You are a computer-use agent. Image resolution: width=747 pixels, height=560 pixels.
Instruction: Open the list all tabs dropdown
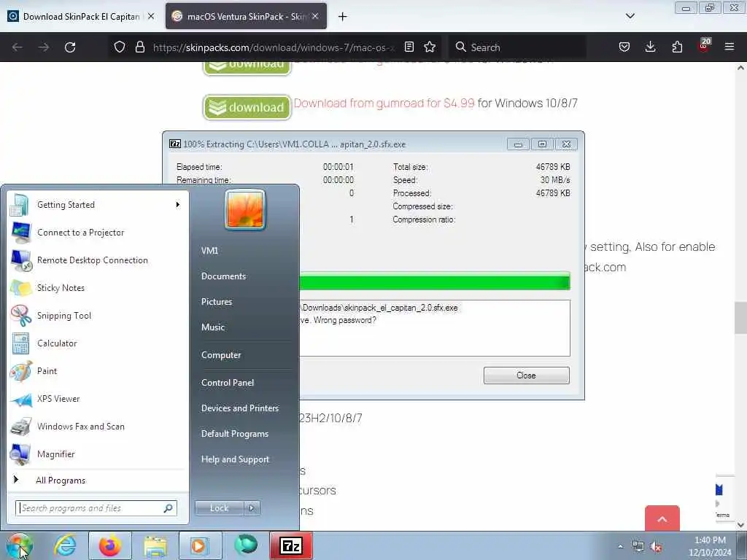click(x=630, y=16)
